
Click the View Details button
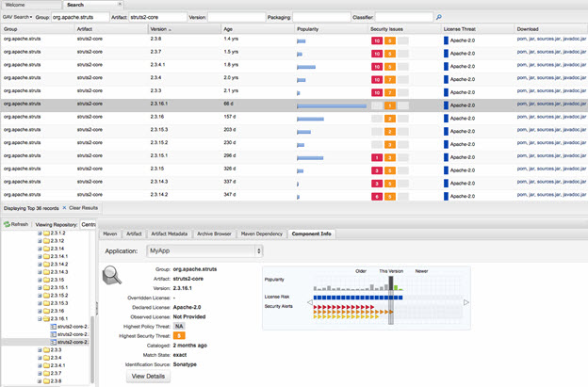click(x=150, y=376)
